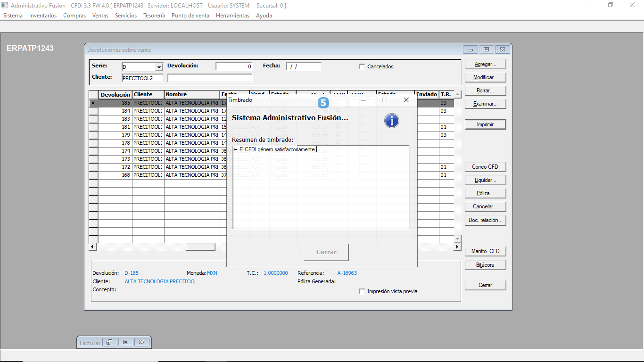Open the Sistema menu
Screen dimensions: 644x362
point(13,16)
